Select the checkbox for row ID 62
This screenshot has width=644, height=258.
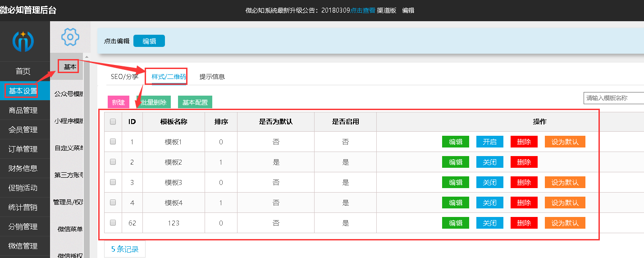click(x=113, y=223)
